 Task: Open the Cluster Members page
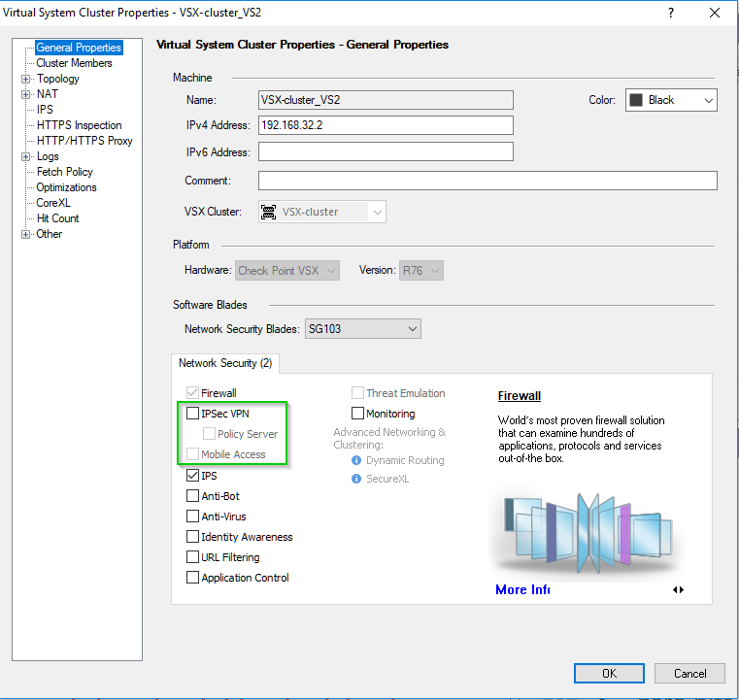click(74, 63)
